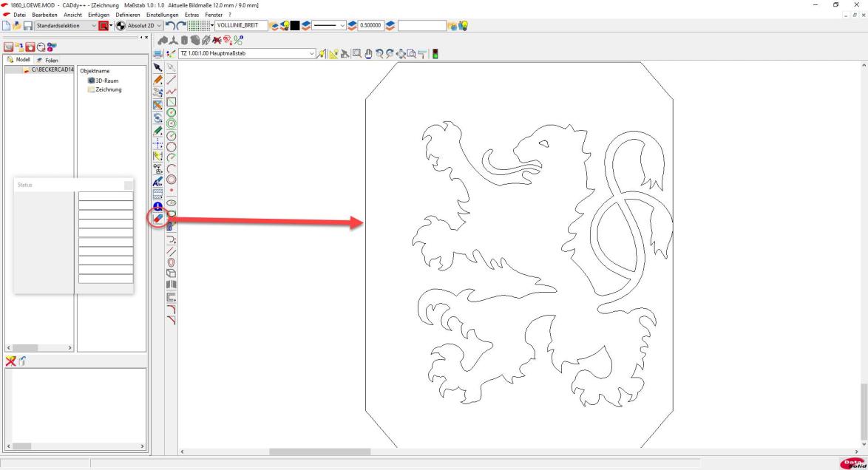The width and height of the screenshot is (868, 470).
Task: Open the Bearbeiten menu
Action: [45, 15]
